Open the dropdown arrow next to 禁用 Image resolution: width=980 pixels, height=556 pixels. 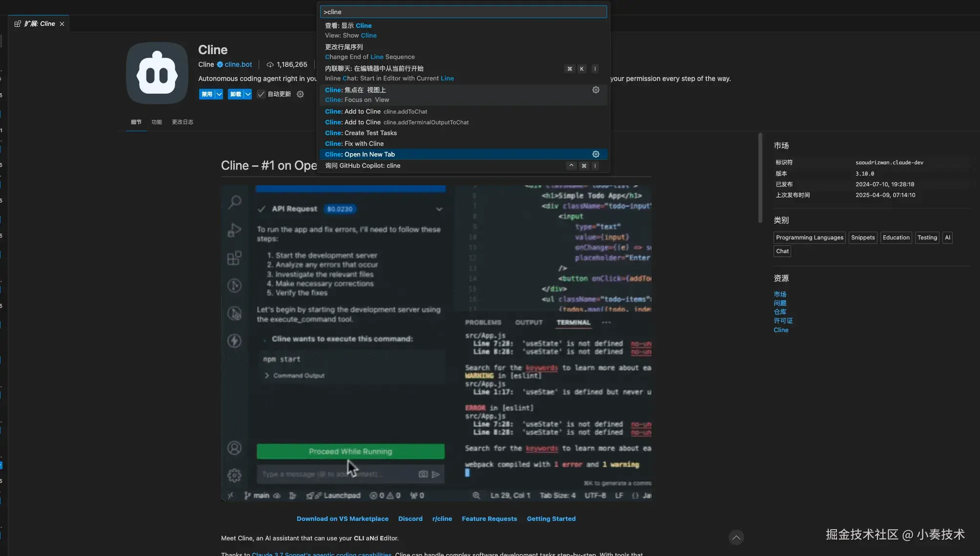coord(219,94)
